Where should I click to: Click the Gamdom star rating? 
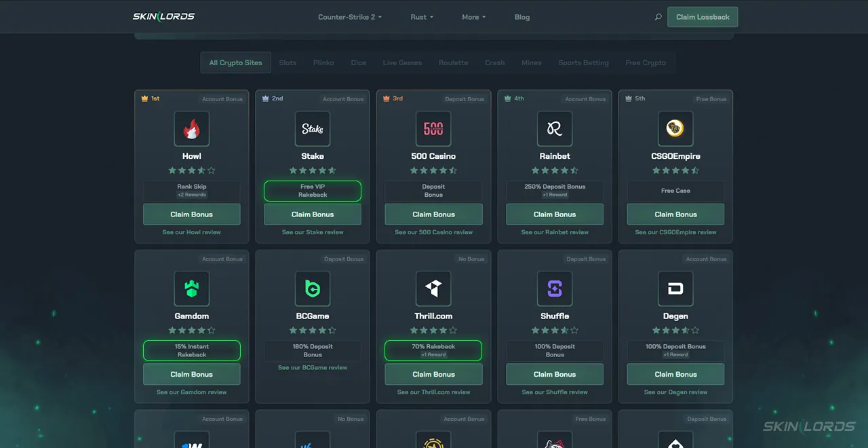192,331
